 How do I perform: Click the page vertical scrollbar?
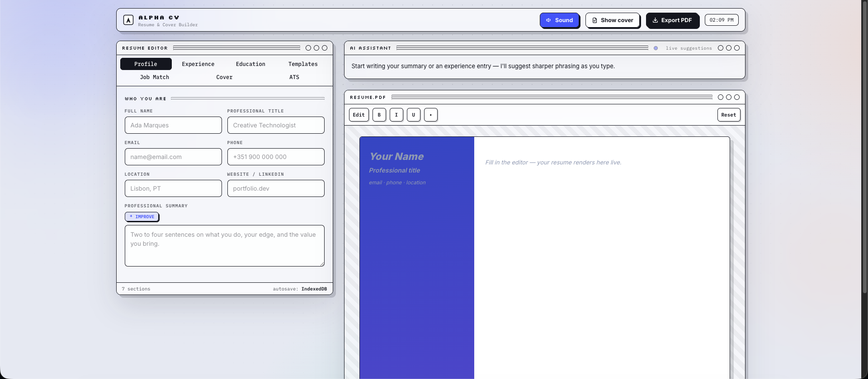[x=864, y=147]
